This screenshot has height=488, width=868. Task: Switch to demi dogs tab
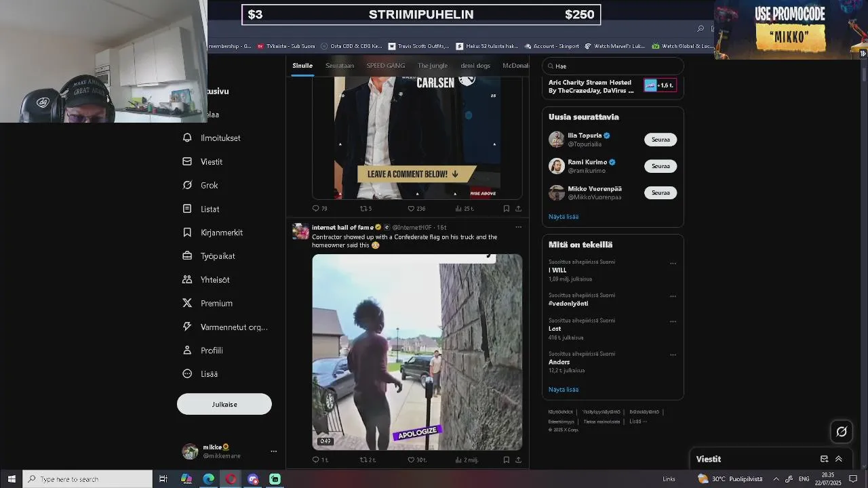point(475,66)
